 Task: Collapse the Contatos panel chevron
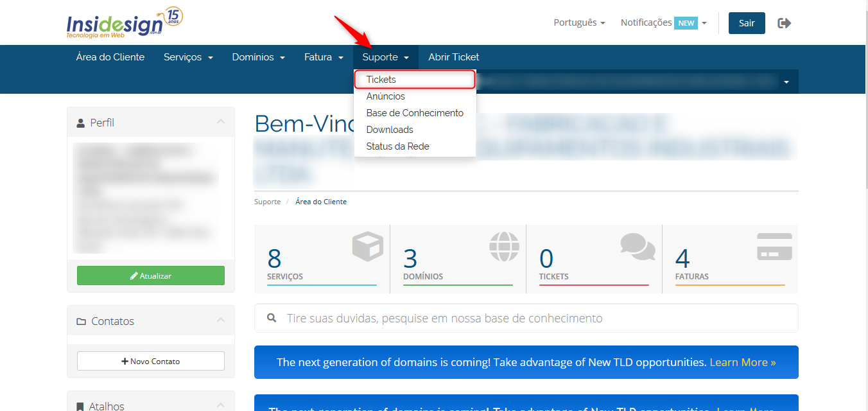click(220, 320)
